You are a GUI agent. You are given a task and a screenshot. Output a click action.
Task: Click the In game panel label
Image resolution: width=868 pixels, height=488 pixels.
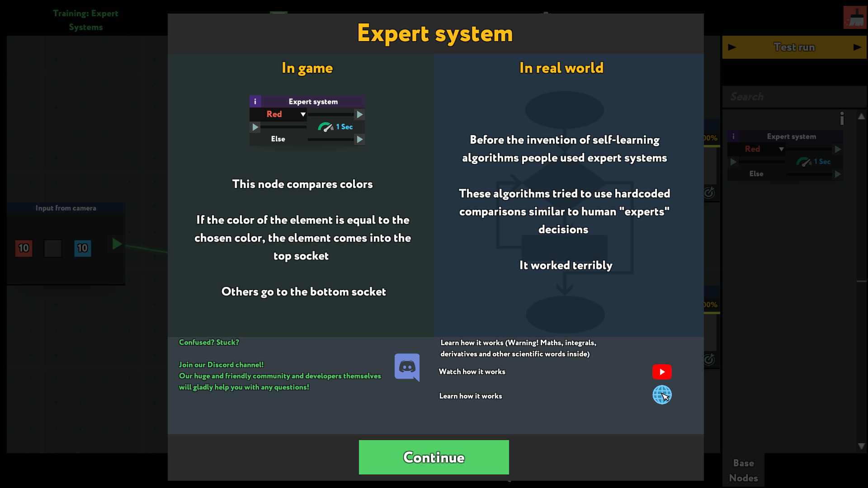tap(307, 67)
